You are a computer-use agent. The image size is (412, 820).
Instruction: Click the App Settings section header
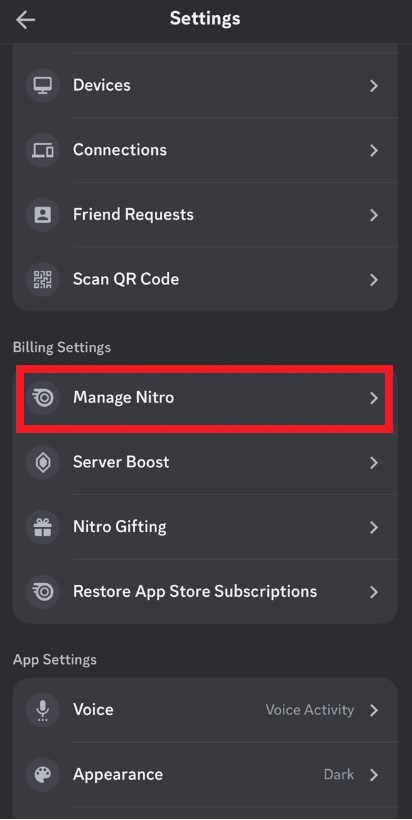tap(54, 659)
